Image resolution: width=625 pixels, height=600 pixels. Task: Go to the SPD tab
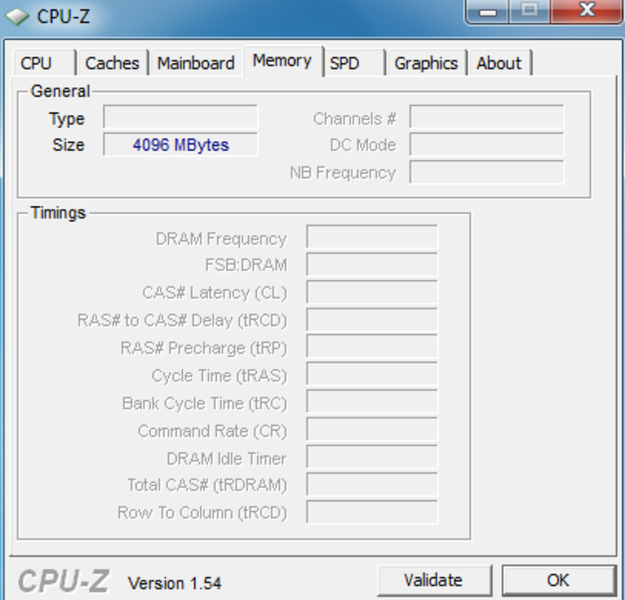pos(354,63)
